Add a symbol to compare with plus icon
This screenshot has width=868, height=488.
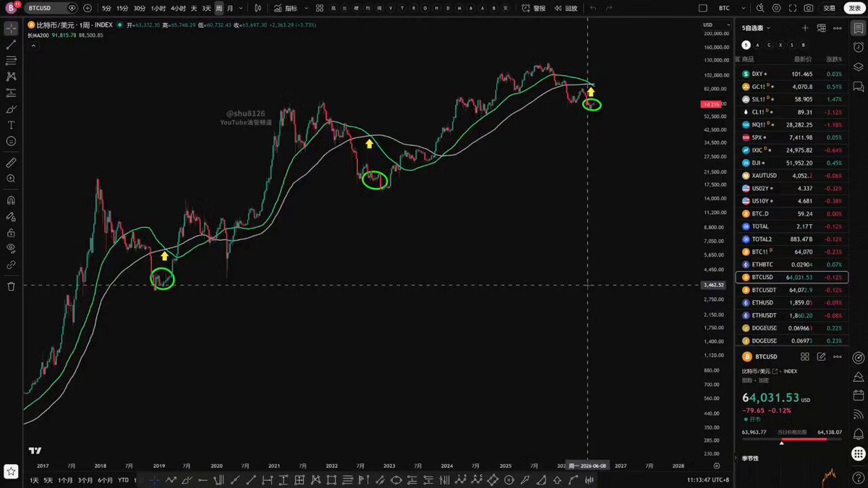[x=88, y=8]
